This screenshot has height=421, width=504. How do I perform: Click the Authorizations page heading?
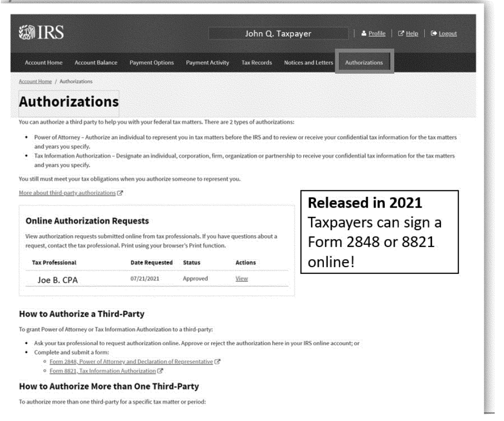pos(69,102)
